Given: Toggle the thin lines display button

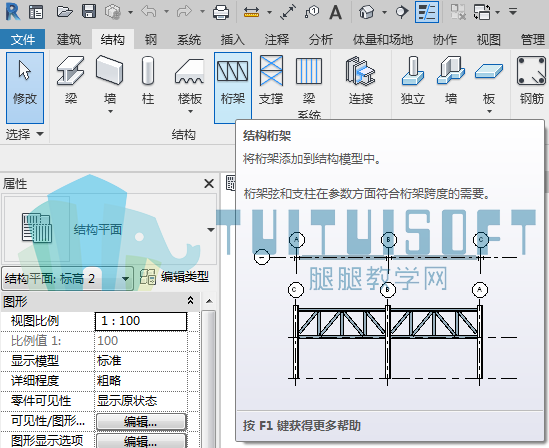Looking at the screenshot, I should tap(427, 12).
